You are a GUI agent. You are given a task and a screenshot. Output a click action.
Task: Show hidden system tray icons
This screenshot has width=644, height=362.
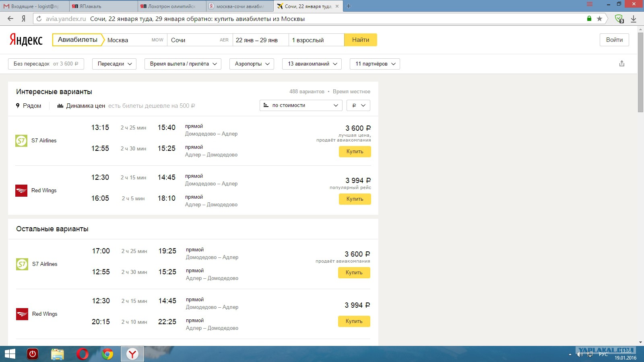point(570,354)
